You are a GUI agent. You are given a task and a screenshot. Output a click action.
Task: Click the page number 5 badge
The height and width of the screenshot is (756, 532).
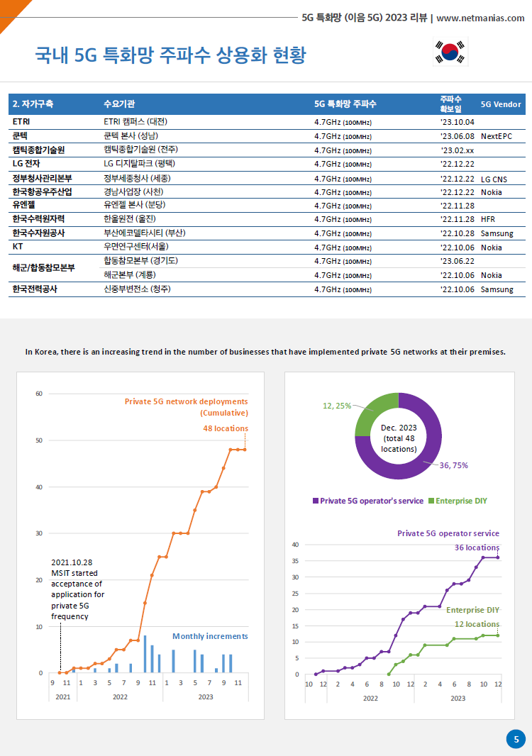click(x=516, y=739)
